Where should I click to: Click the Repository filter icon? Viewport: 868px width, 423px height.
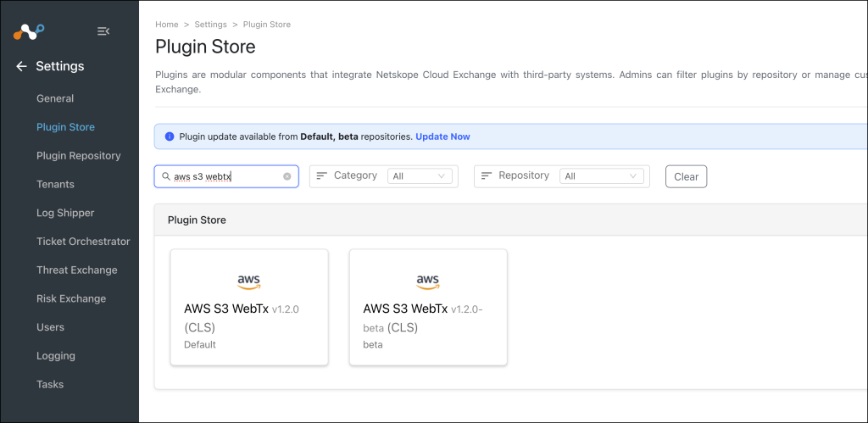click(486, 175)
